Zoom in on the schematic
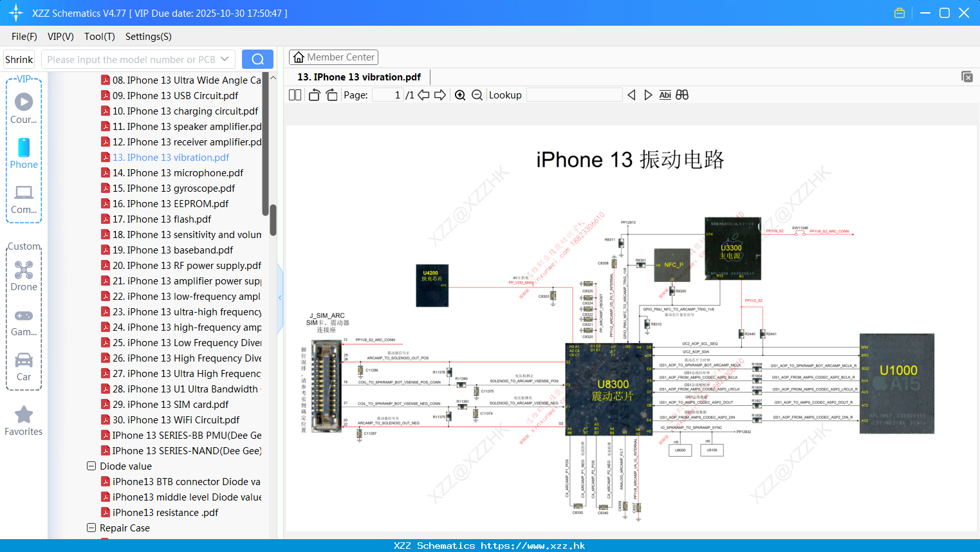 [460, 95]
